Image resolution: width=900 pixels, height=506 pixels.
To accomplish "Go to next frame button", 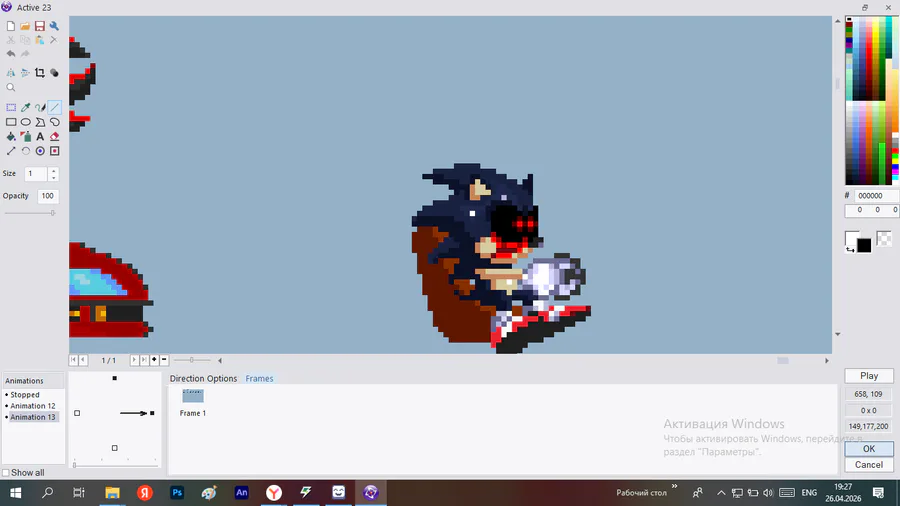I will [134, 360].
